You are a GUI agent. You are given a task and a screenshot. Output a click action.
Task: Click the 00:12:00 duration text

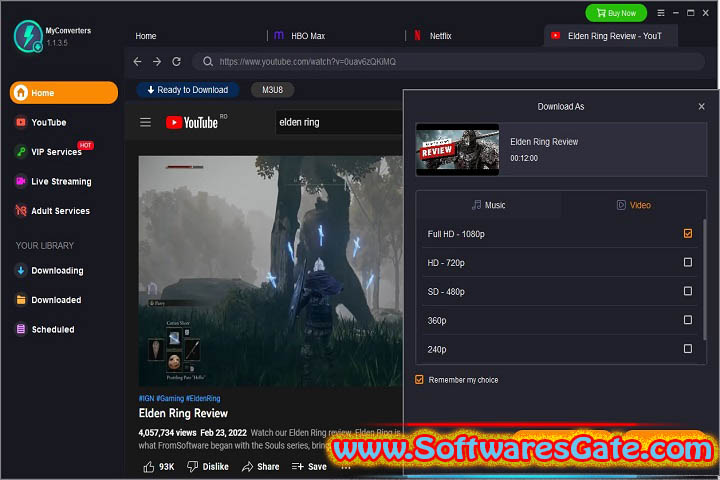(x=524, y=158)
